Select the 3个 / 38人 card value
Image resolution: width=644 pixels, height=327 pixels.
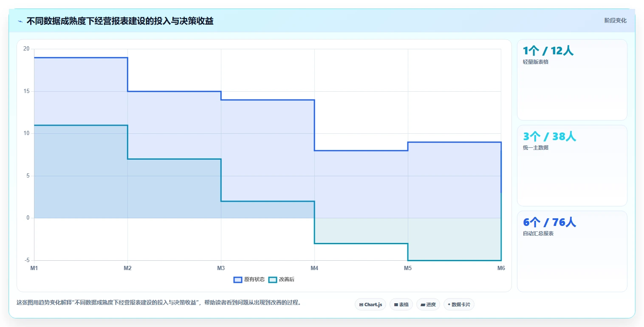pos(549,137)
